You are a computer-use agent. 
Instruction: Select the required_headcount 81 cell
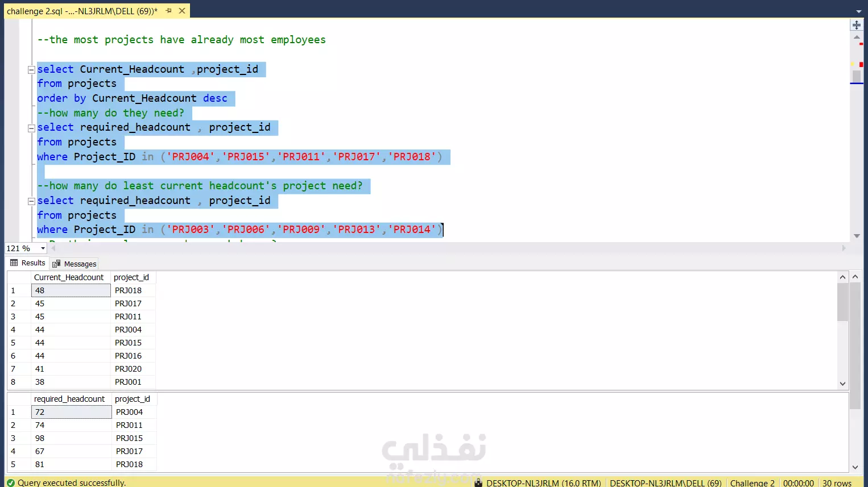[71, 464]
